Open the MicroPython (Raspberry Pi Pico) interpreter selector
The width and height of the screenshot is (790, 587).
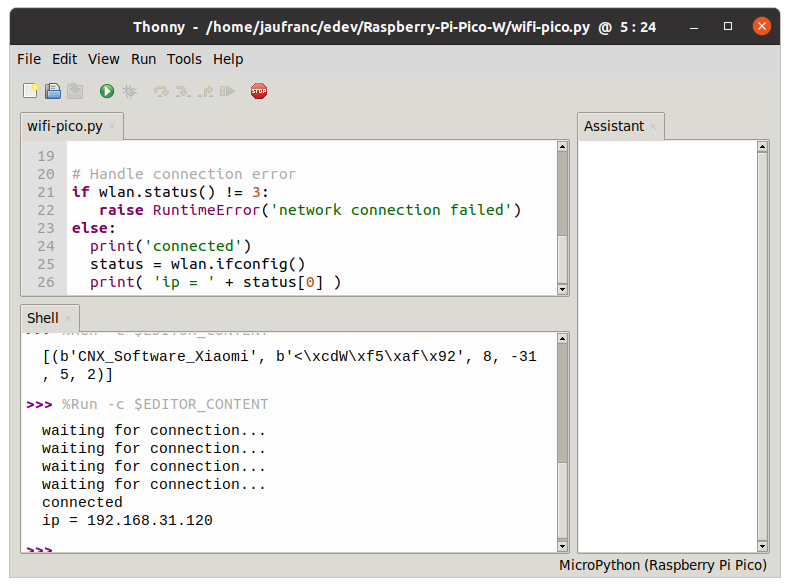point(663,565)
